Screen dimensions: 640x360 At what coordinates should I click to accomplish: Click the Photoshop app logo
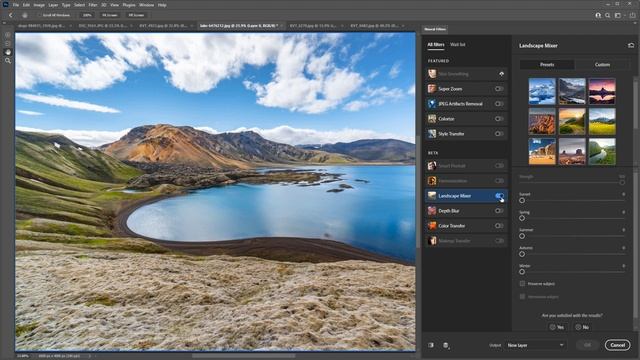[5, 4]
